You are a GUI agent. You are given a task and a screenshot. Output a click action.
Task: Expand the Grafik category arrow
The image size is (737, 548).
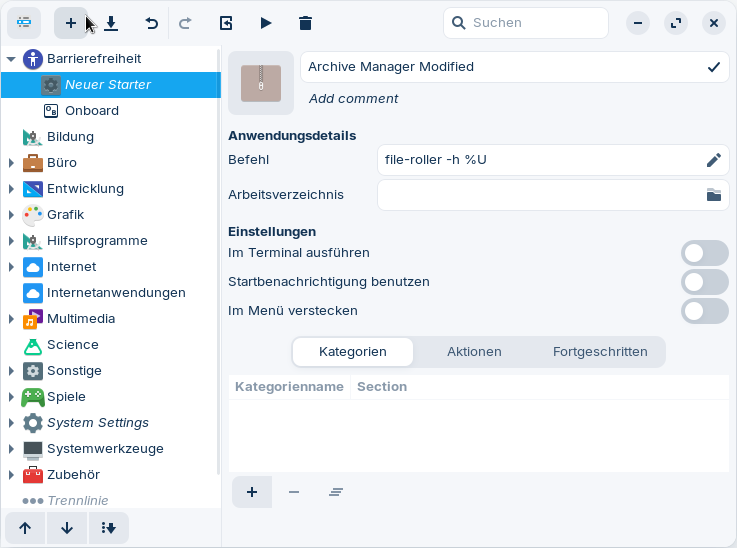click(11, 215)
